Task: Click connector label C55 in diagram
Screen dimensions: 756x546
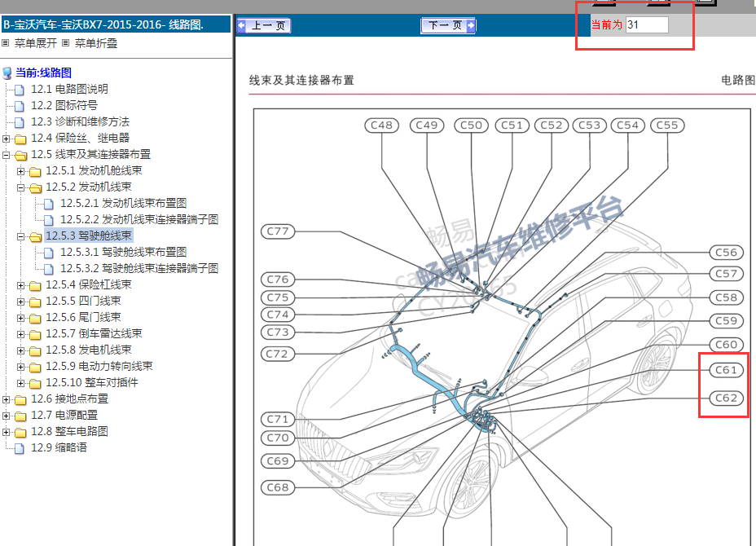Action: (667, 125)
